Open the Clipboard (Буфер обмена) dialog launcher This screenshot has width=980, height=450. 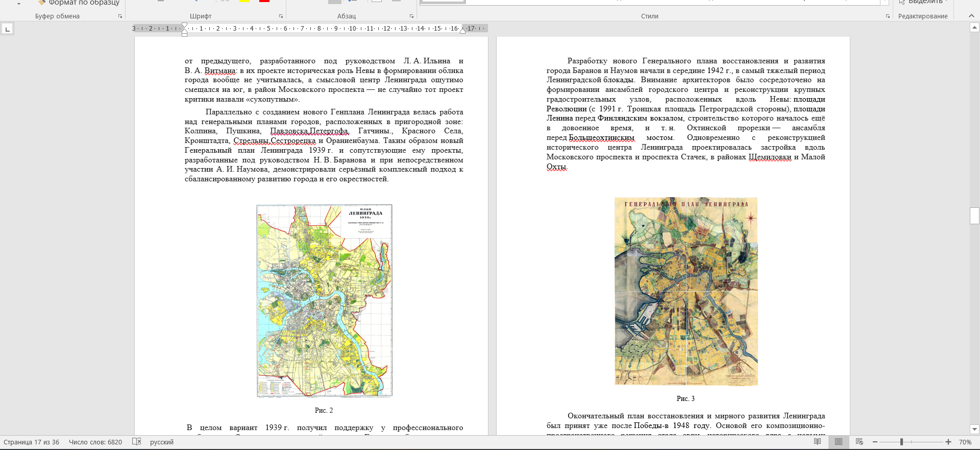point(120,16)
